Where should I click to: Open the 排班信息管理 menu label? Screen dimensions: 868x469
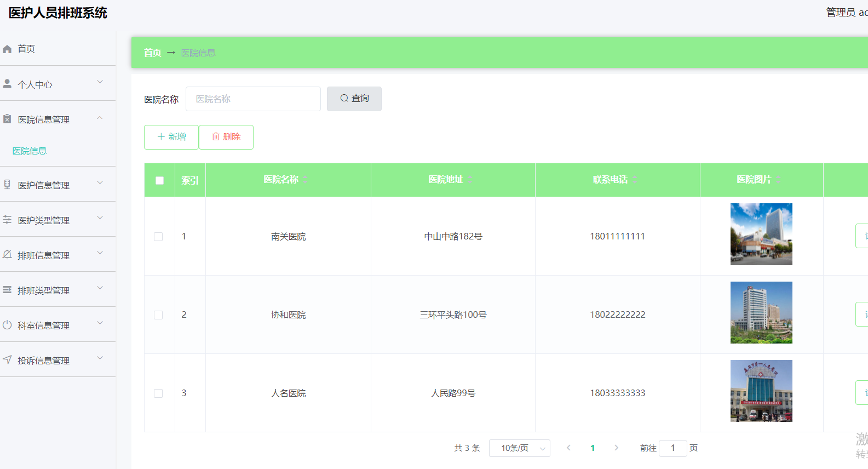tap(44, 255)
